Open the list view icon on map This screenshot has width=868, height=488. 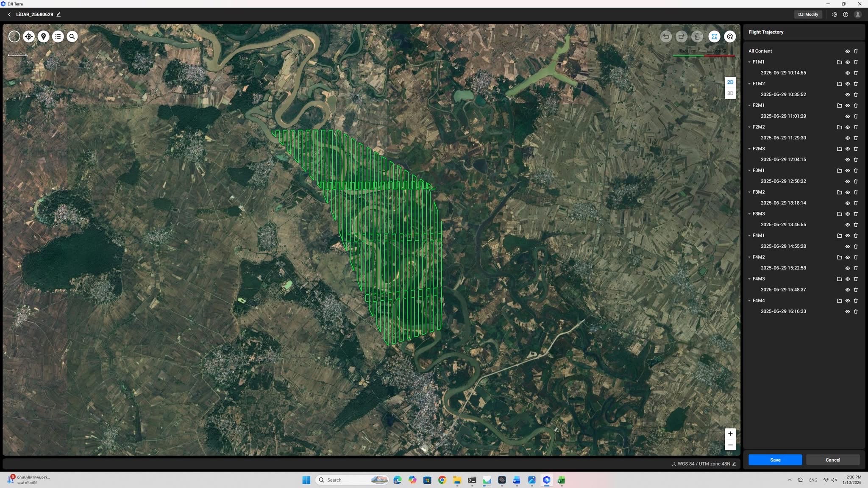pyautogui.click(x=58, y=36)
